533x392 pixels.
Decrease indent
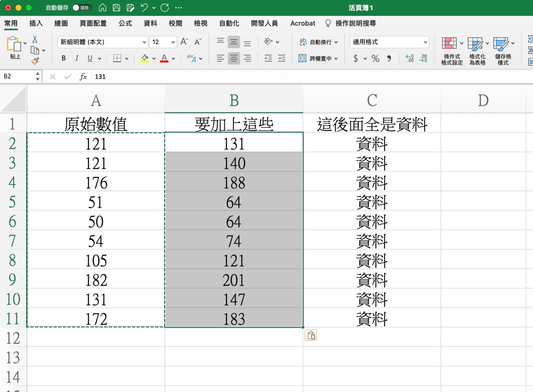coord(268,58)
